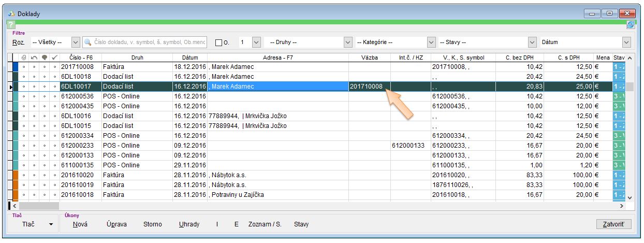Click the paperclip attachment column header icon

pos(24,58)
